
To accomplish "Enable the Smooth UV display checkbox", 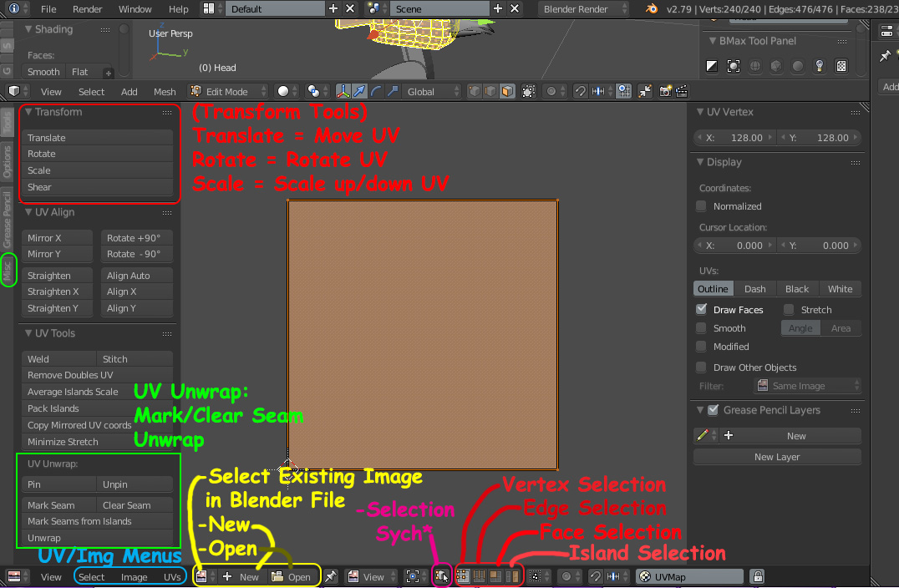I will point(701,327).
